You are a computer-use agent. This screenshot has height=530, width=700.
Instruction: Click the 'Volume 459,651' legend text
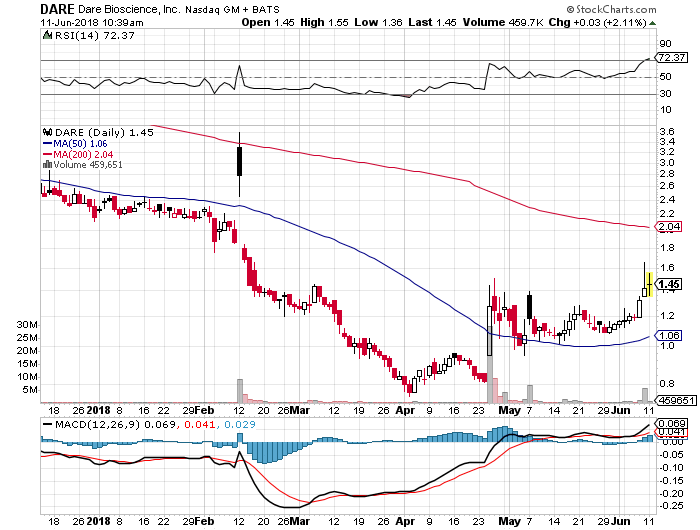tap(88, 165)
